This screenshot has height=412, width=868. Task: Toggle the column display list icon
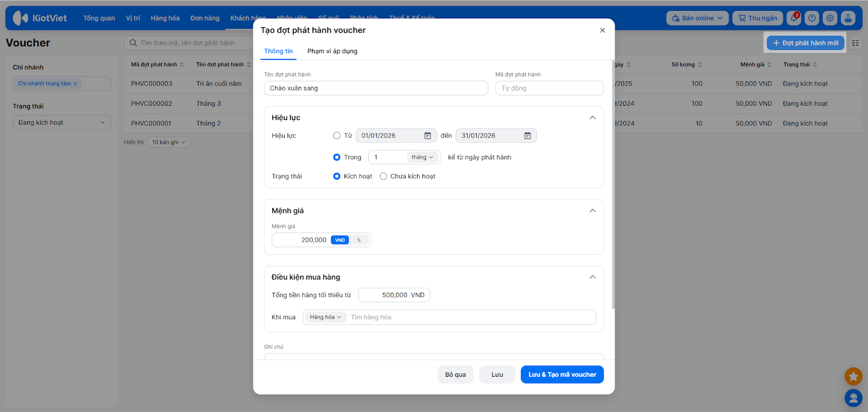point(856,43)
